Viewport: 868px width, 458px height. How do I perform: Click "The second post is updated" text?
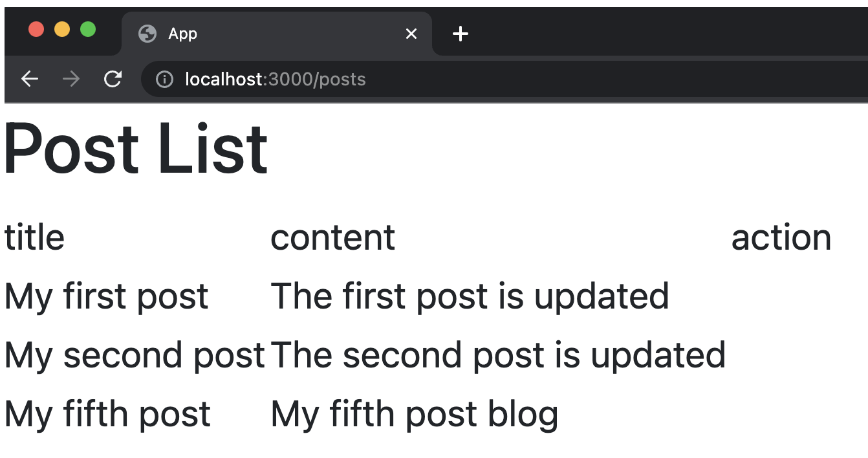coord(498,355)
